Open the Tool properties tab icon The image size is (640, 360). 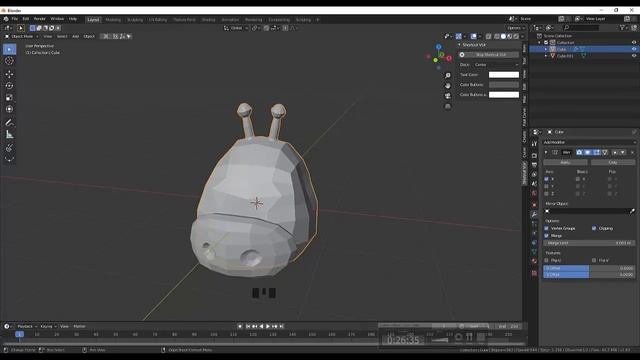534,144
